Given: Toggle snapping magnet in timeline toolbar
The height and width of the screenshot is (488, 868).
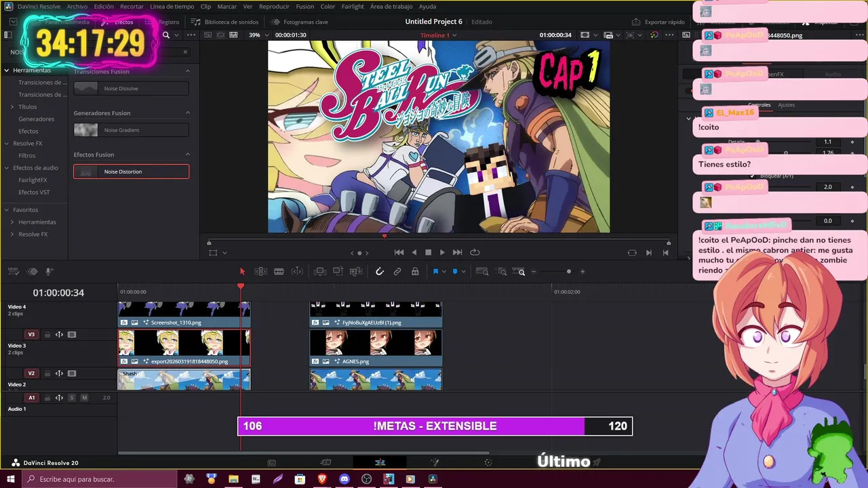Looking at the screenshot, I should (380, 272).
